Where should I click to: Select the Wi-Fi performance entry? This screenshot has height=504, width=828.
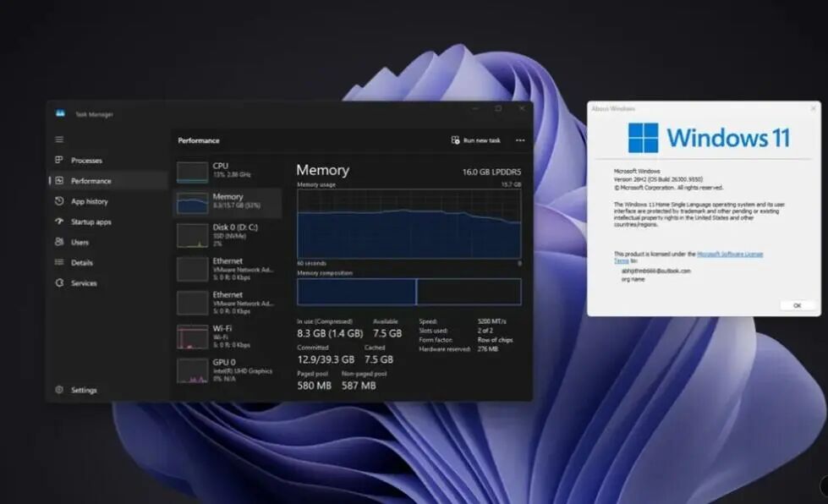(x=228, y=337)
